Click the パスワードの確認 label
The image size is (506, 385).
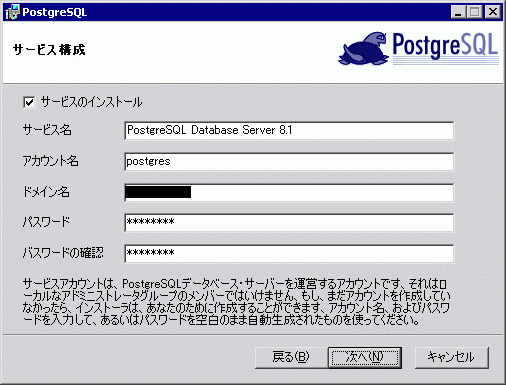pos(63,253)
